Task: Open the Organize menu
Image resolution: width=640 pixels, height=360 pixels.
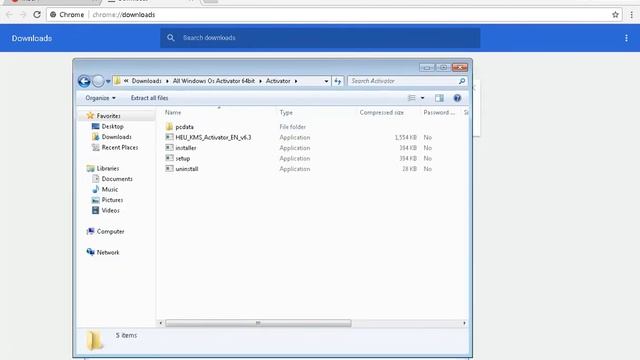Action: [100, 98]
